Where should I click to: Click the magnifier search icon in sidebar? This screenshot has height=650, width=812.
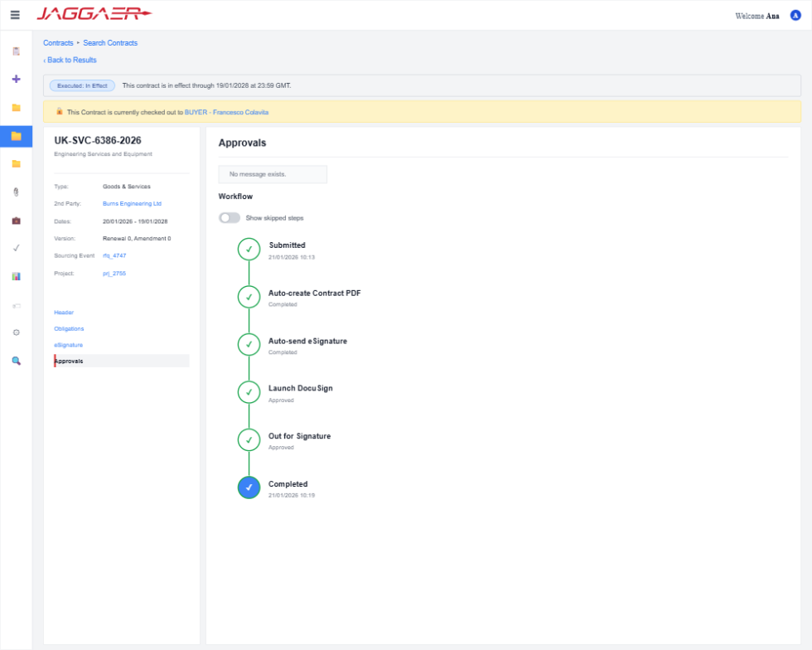[x=16, y=361]
